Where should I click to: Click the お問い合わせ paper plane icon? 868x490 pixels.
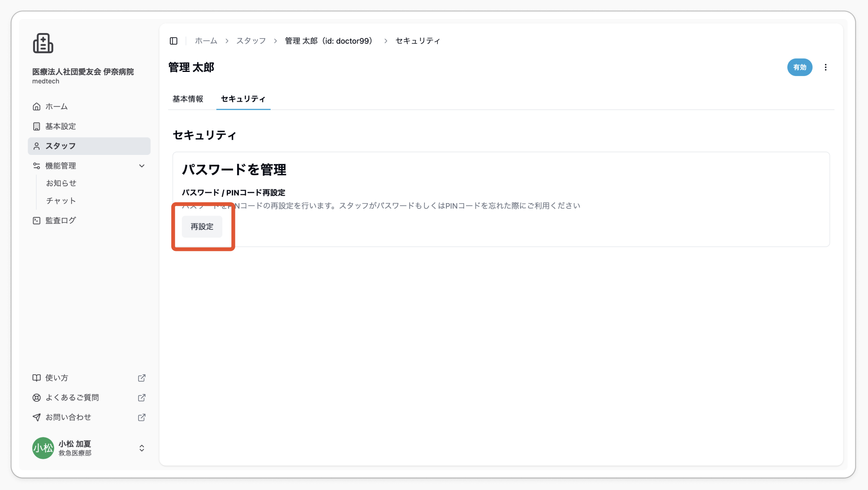coord(36,417)
